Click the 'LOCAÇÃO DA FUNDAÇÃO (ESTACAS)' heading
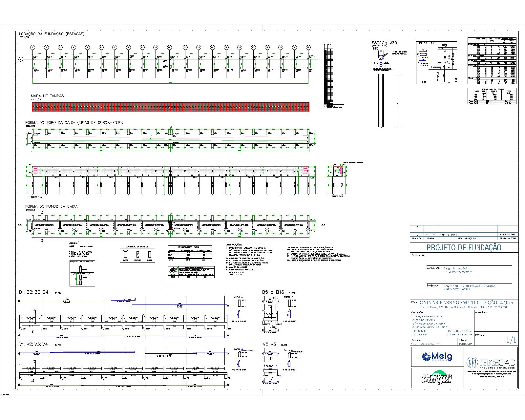The width and height of the screenshot is (525, 420). coord(52,34)
